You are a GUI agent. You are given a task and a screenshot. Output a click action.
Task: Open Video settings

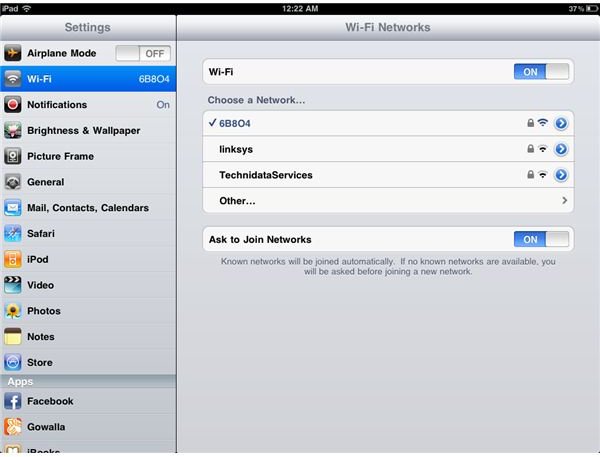tap(88, 285)
